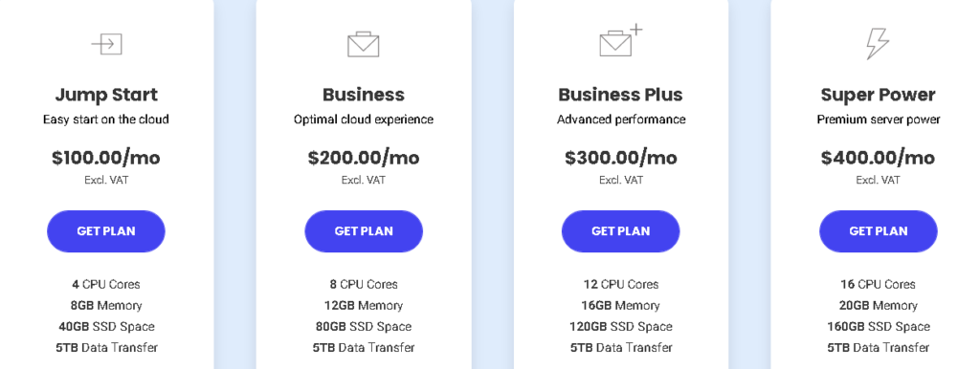Click the 160GB SSD Space feature
Viewport: 980px width, 369px height.
coord(879,327)
